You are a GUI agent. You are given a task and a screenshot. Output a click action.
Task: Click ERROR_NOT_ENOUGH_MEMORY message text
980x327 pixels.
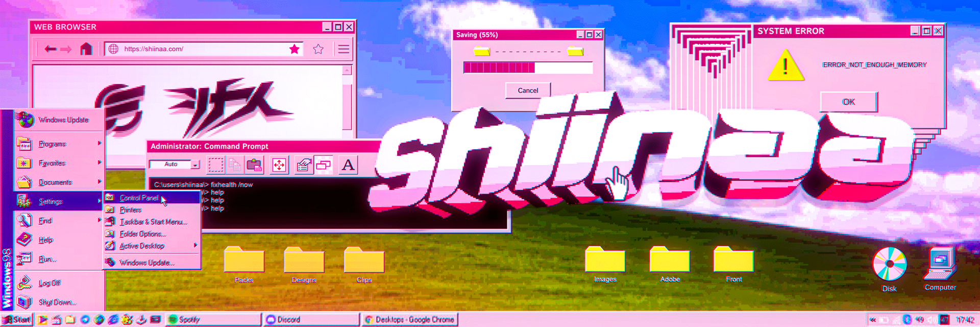point(874,65)
